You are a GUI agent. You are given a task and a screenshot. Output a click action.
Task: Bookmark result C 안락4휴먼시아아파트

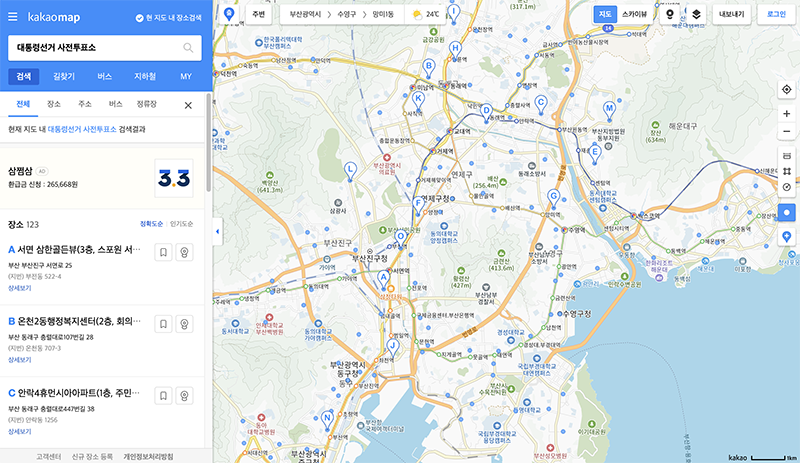tap(163, 396)
